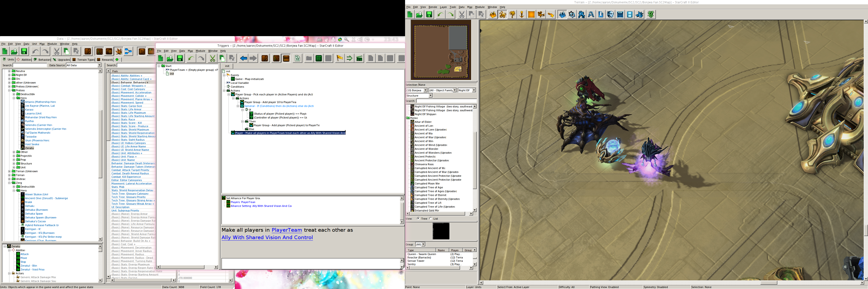Switch to the Abilities tab in Data window
Viewport: 868px width, 289px height.
click(x=24, y=59)
